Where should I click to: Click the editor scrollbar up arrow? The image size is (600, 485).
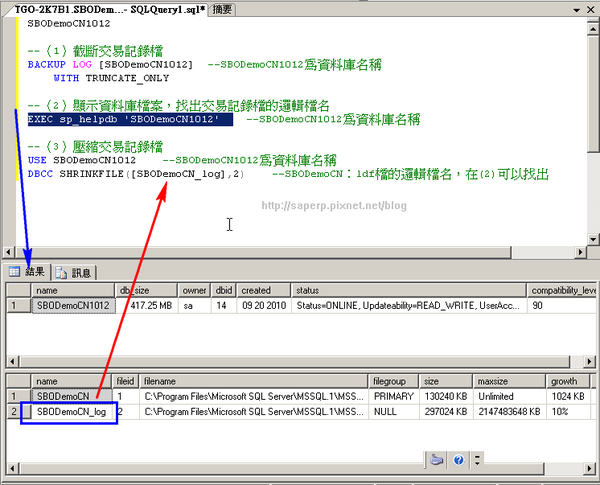point(593,28)
